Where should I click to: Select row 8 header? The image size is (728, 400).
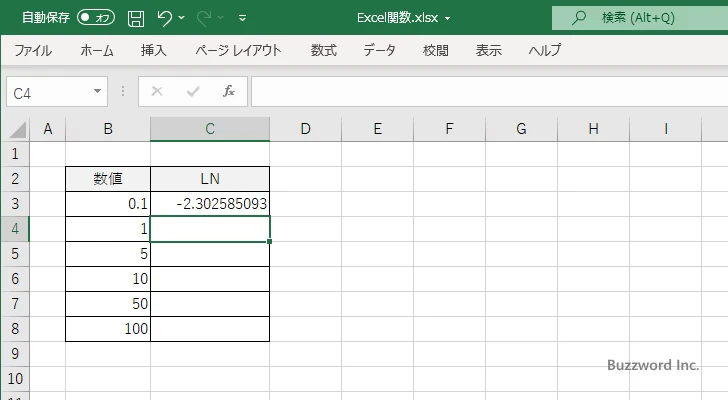pyautogui.click(x=15, y=329)
